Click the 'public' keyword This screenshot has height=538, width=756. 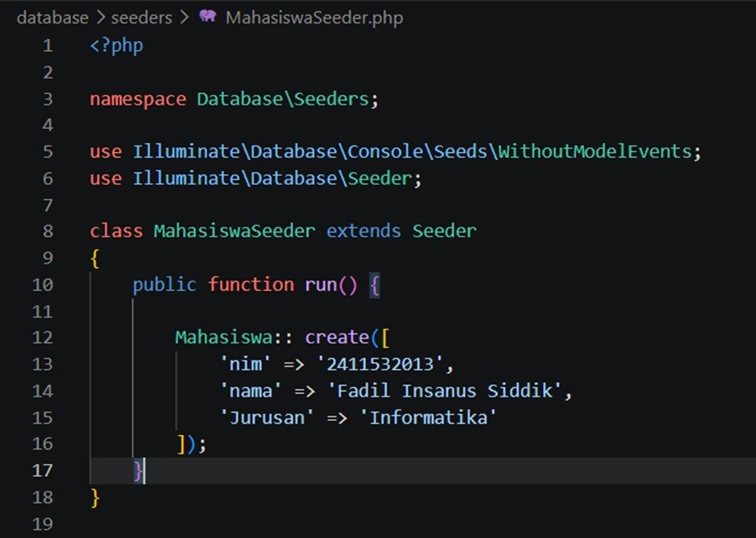(164, 285)
